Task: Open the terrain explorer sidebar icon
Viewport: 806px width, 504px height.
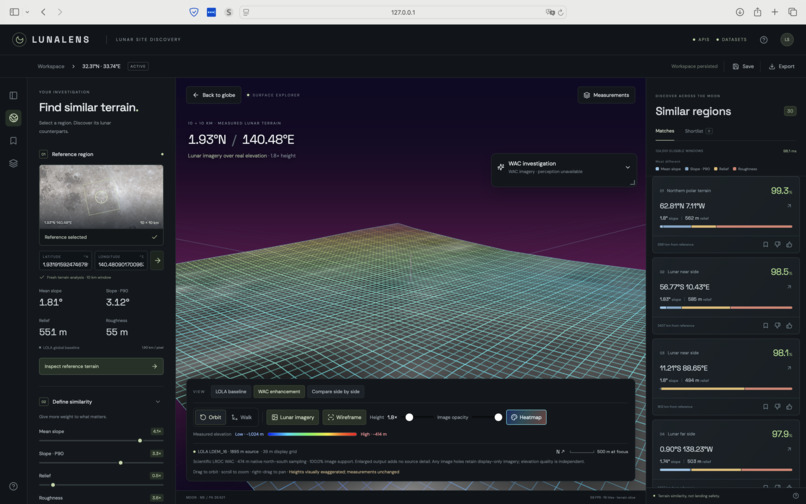Action: (x=13, y=118)
